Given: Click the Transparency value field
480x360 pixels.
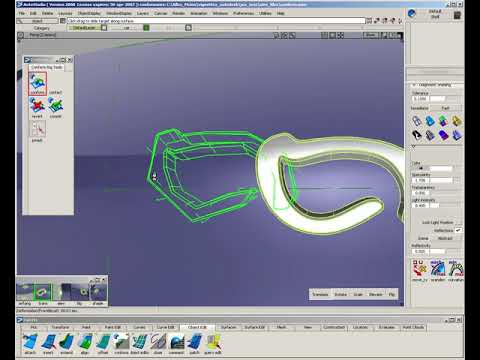Looking at the screenshot, I should tap(420, 193).
